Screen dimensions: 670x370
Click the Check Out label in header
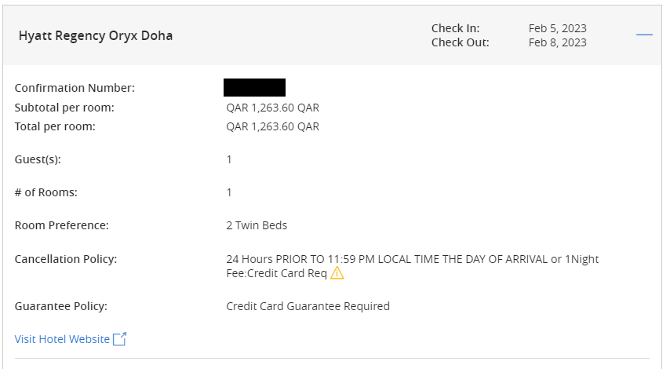[460, 42]
